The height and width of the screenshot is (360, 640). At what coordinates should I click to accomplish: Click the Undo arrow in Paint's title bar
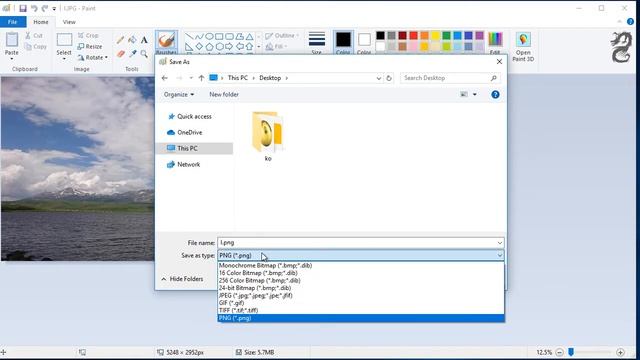[34, 8]
